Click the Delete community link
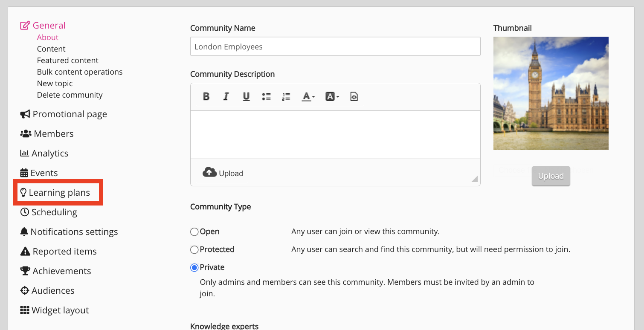The width and height of the screenshot is (644, 330). point(70,95)
